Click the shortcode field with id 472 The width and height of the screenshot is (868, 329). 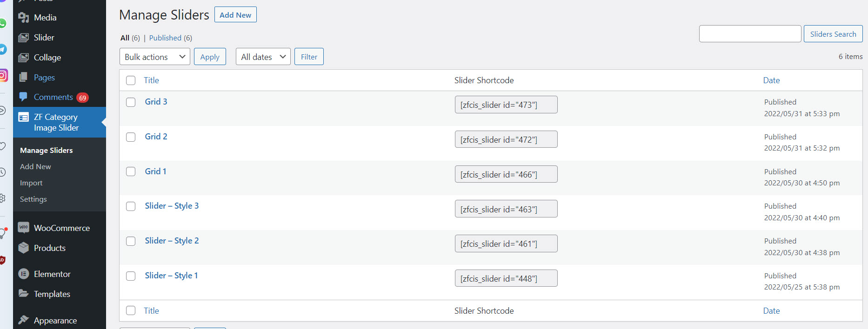pyautogui.click(x=506, y=139)
